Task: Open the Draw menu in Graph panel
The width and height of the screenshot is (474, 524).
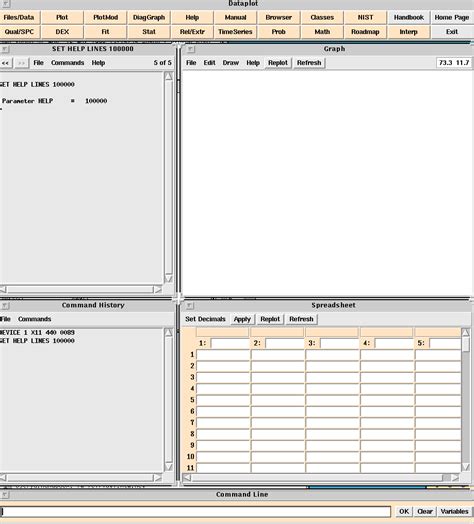Action: 231,63
